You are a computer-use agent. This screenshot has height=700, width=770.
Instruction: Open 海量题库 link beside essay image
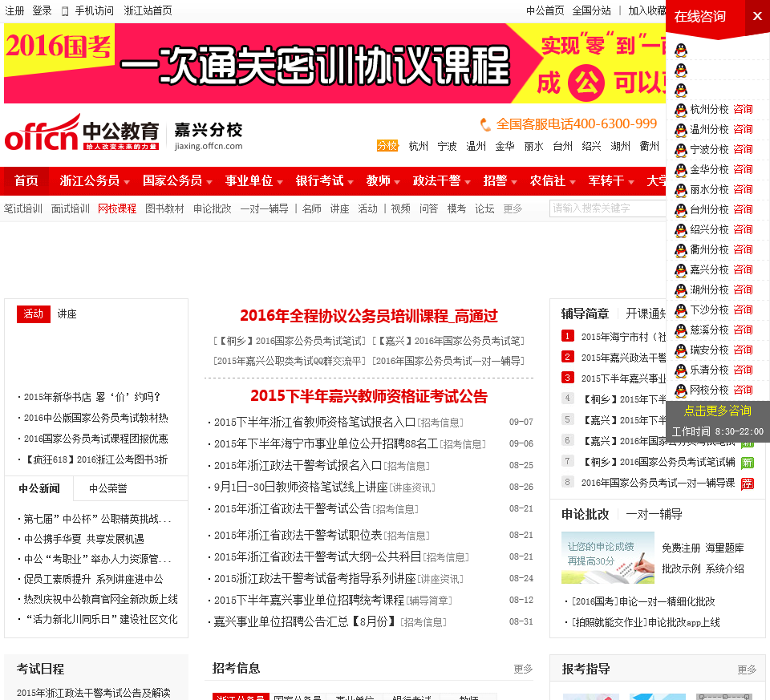tap(725, 548)
